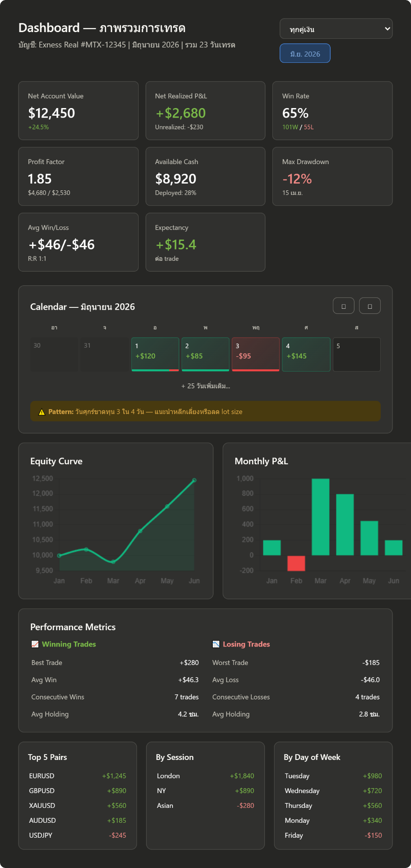411x868 pixels.
Task: Click the May bar in Monthly P&L
Action: (x=369, y=538)
